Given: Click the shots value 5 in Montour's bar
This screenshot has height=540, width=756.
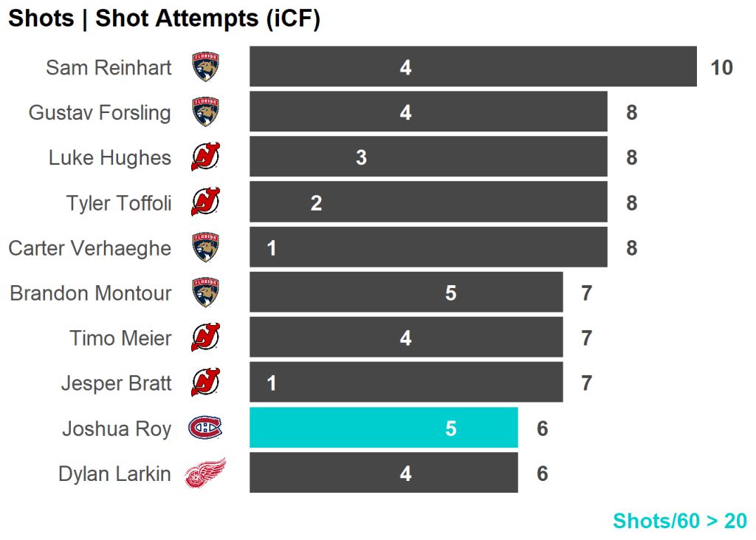Looking at the screenshot, I should (450, 293).
